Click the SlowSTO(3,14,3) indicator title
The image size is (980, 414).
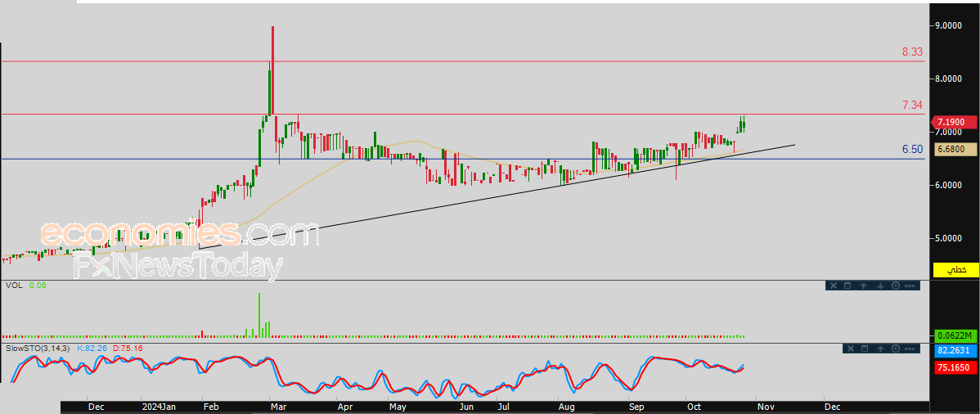pyautogui.click(x=38, y=347)
